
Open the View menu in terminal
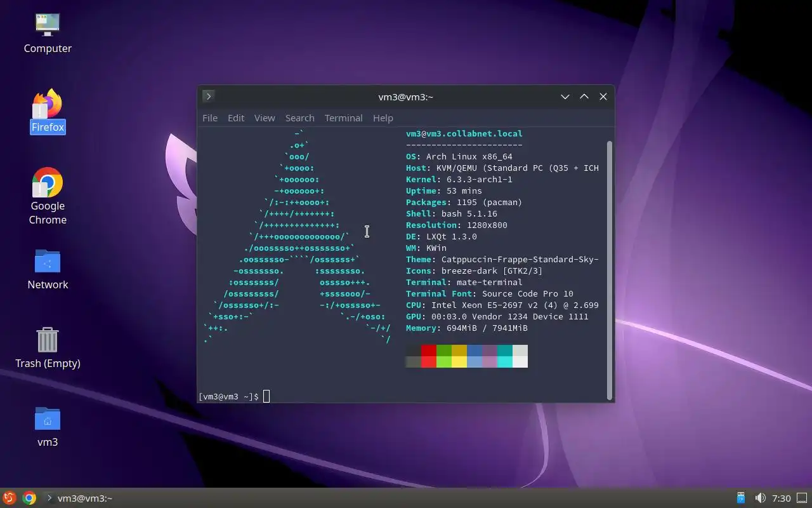(265, 118)
